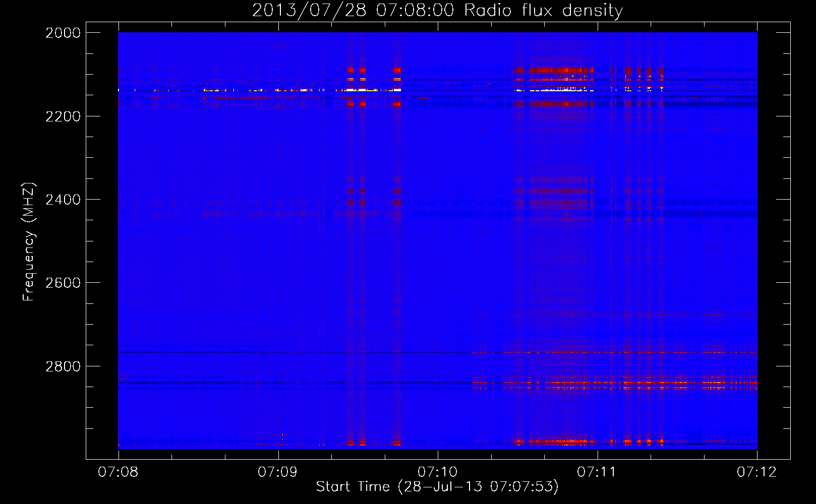Viewport: 816px width, 504px height.
Task: Click the 2000 frequency tick label
Action: point(63,33)
